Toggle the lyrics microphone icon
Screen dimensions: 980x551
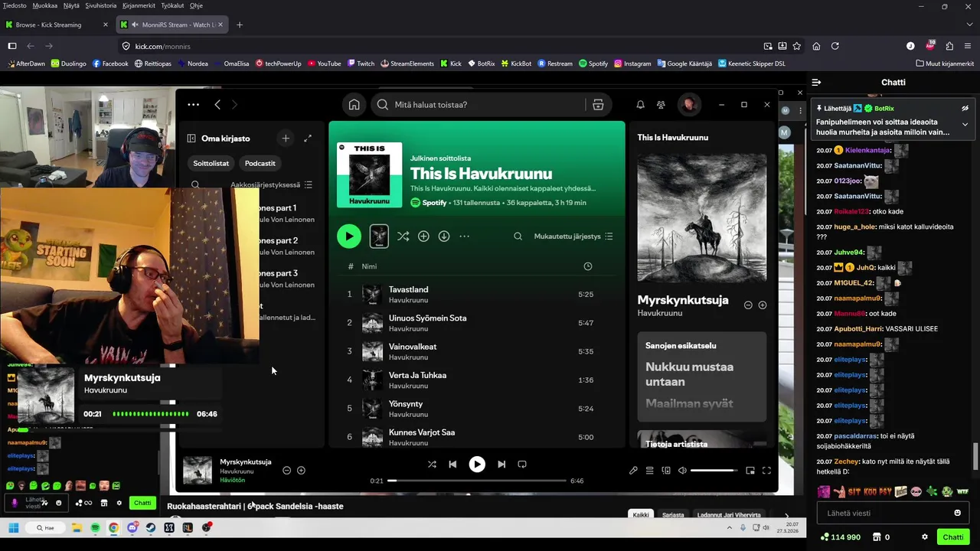633,471
